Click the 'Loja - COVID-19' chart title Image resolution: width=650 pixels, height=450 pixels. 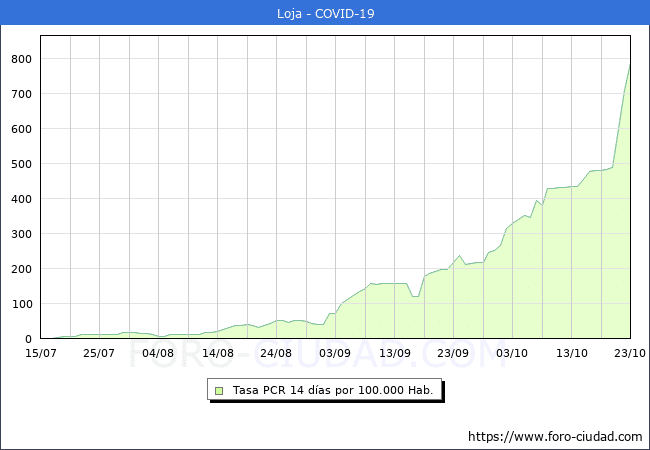pos(325,13)
